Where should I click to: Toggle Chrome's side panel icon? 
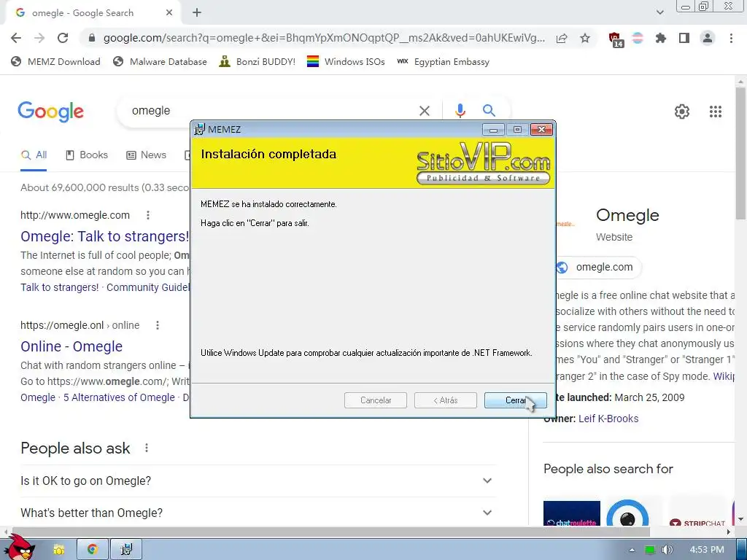684,38
